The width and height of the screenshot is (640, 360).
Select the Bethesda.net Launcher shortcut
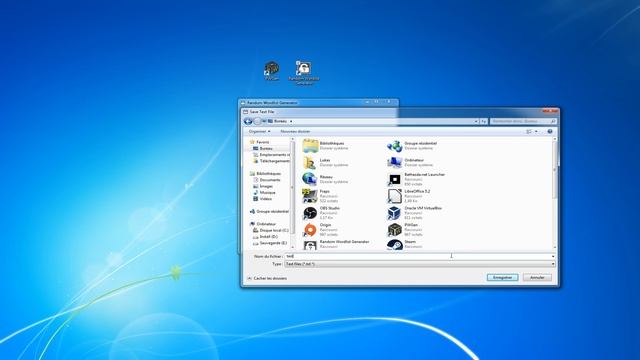(x=416, y=179)
